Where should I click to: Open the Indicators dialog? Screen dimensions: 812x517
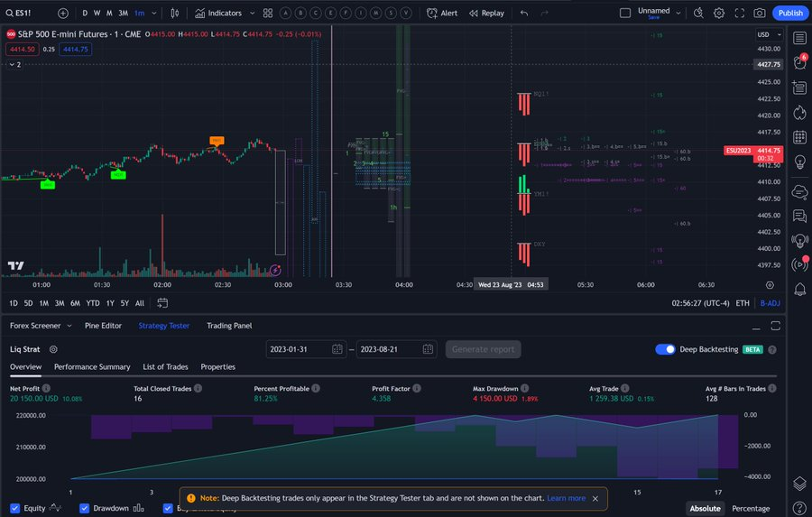(218, 13)
